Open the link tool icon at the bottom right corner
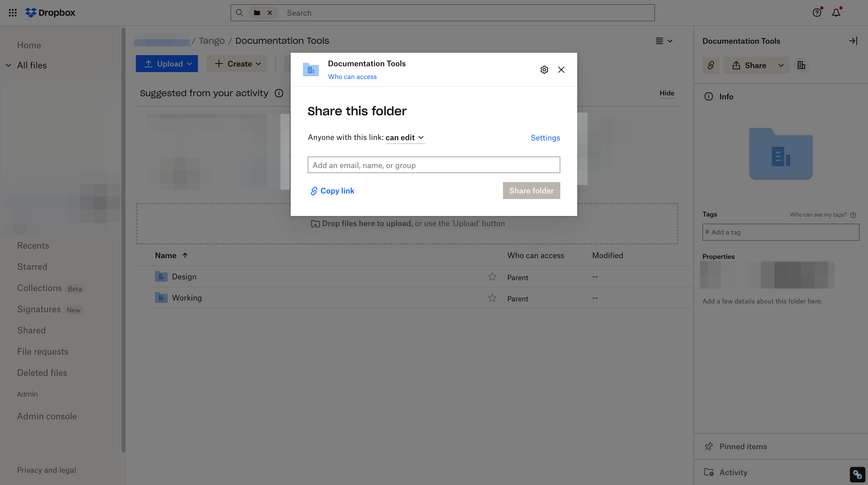This screenshot has height=485, width=868. pyautogui.click(x=857, y=475)
